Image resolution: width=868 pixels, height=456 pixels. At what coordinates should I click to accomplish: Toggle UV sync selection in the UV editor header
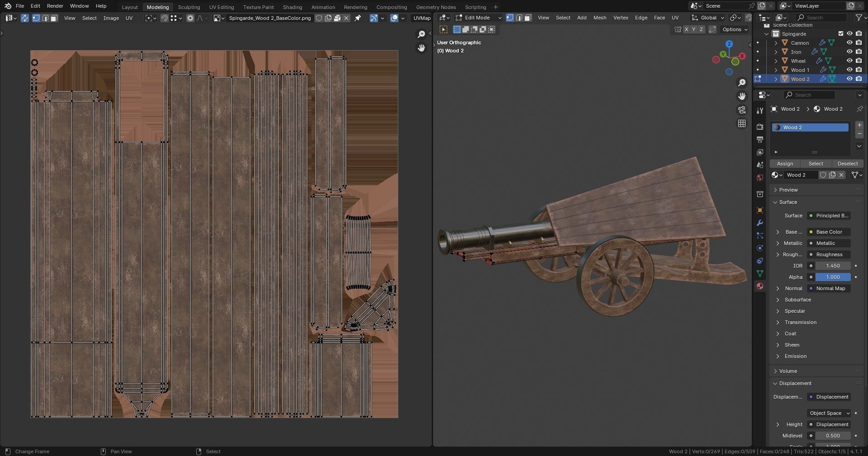tap(25, 18)
